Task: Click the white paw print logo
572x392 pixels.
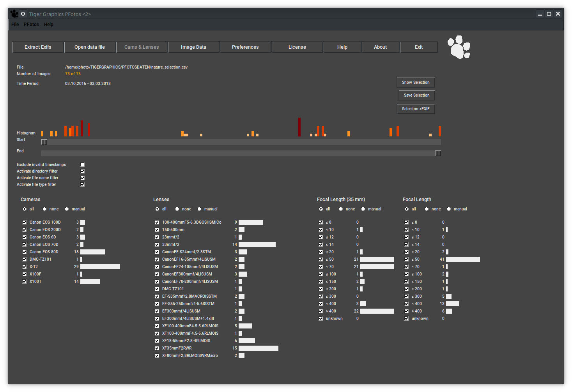Action: 459,47
